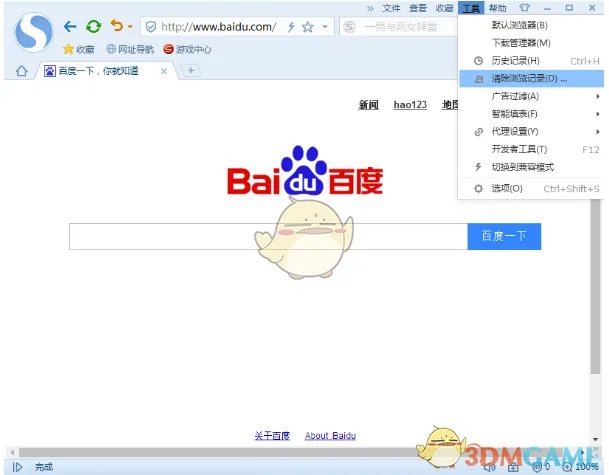Toggle the page sound speaker icon
The image size is (609, 475).
pos(489,467)
